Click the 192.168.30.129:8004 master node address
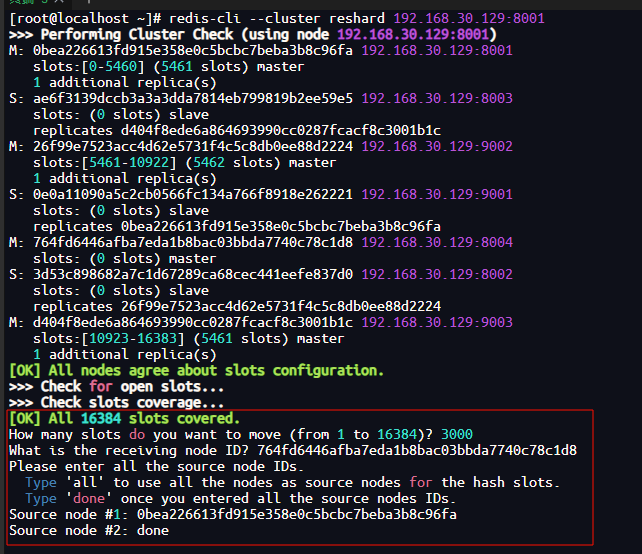This screenshot has height=554, width=642. (436, 242)
